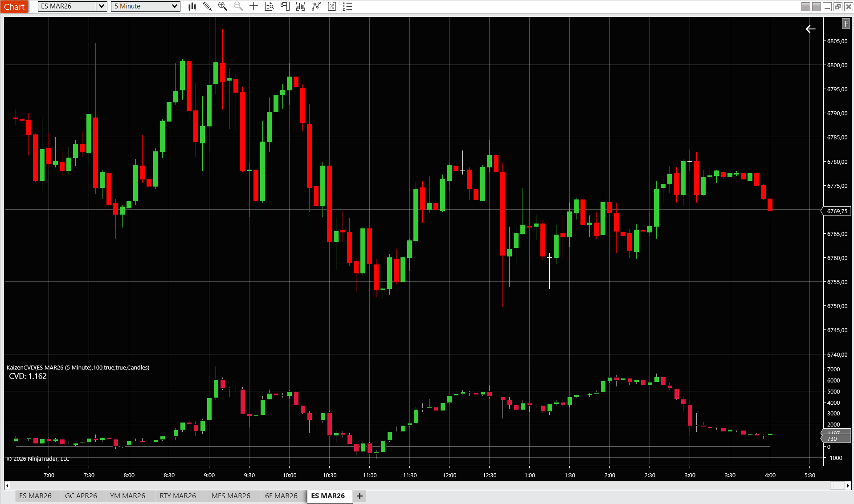Expand the ES MAR26 instrument dropdown

pos(102,6)
